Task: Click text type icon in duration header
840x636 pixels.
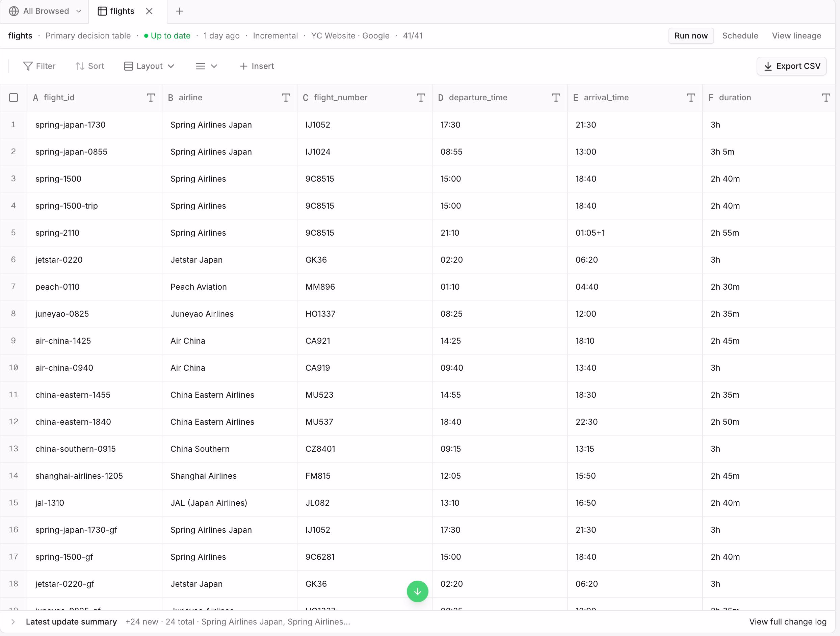Action: [826, 98]
